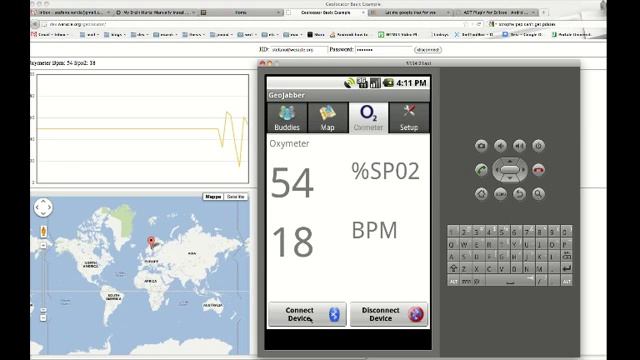Click the emulator D-pad left arrow
The width and height of the screenshot is (640, 360).
coord(497,170)
